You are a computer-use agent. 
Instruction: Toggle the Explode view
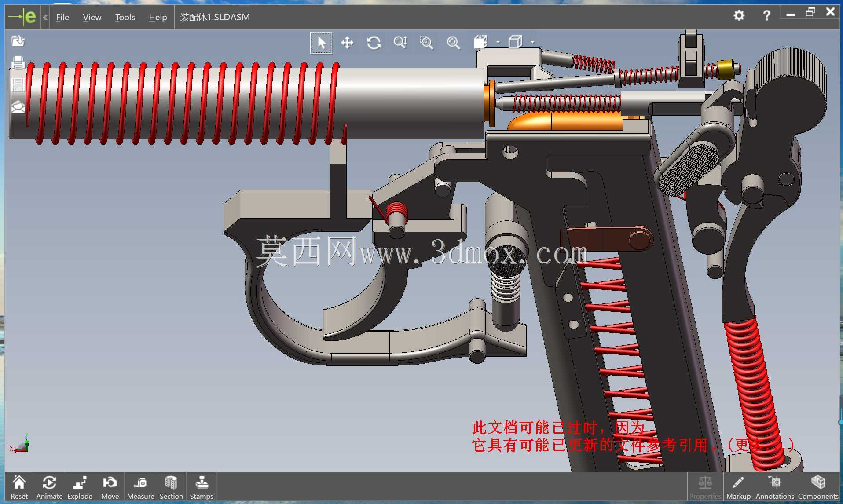click(80, 487)
